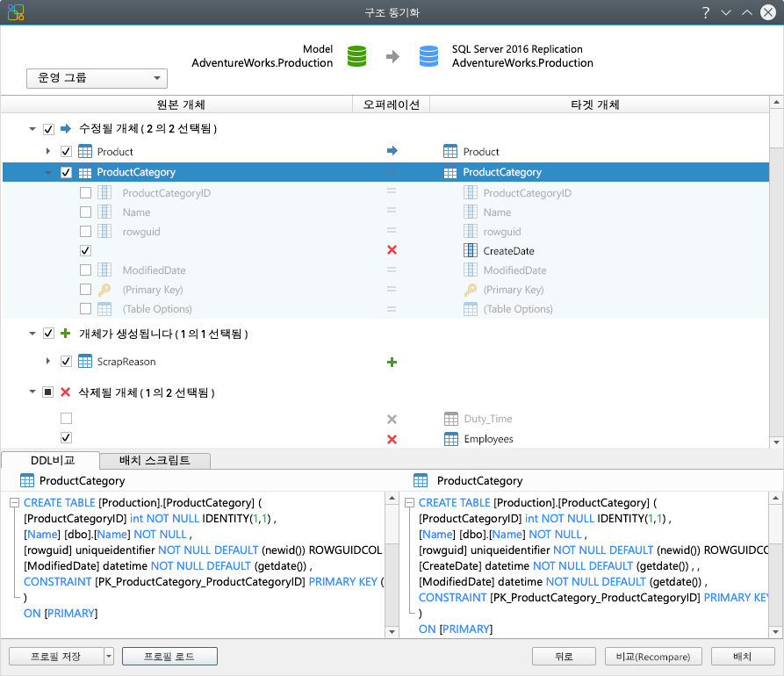Viewport: 784px width, 676px height.
Task: Open help via the question mark icon
Action: (x=705, y=12)
